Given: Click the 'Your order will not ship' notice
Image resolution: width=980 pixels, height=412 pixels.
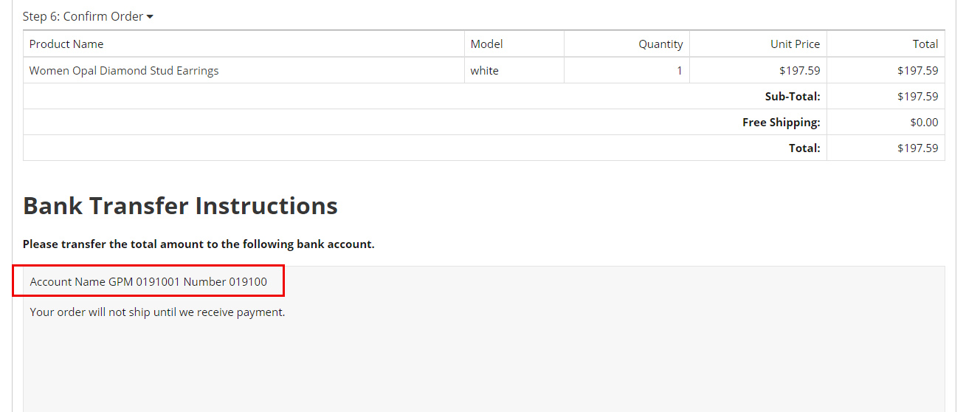Looking at the screenshot, I should (157, 312).
